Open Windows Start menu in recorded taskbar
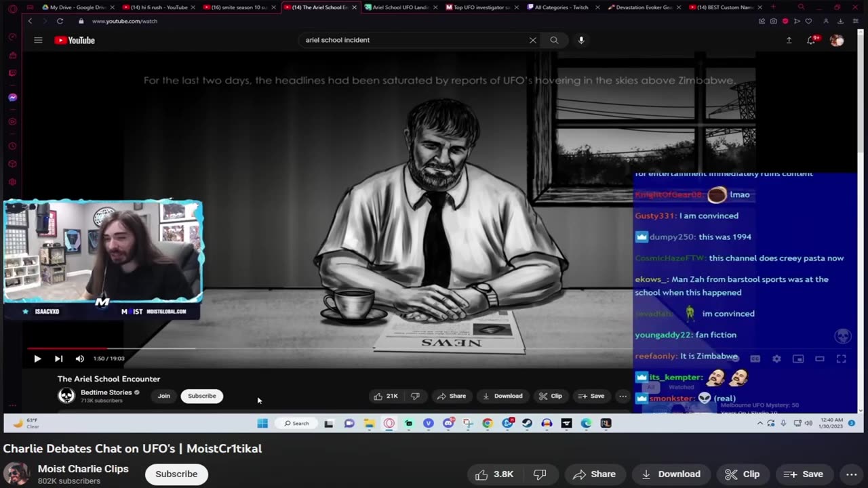Viewport: 868px width, 488px height. pyautogui.click(x=262, y=424)
